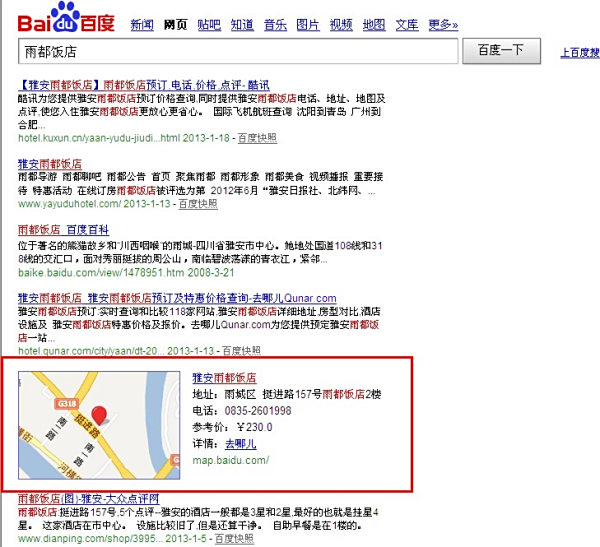Open the 去哪儿 Qunar.com result title
Screen dimensions: 600x547
[x=177, y=298]
